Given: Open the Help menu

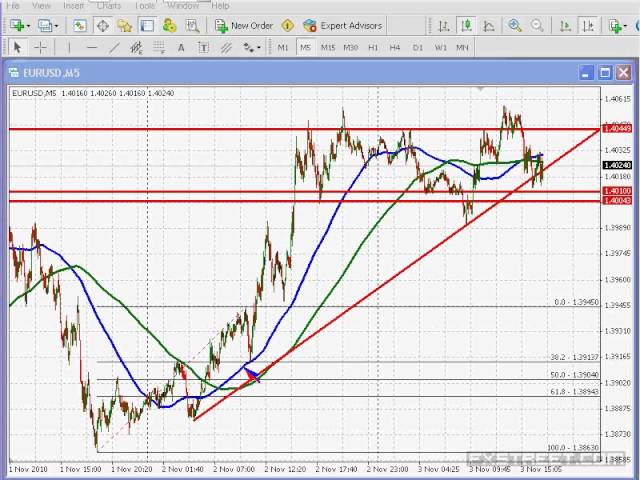Looking at the screenshot, I should [220, 5].
